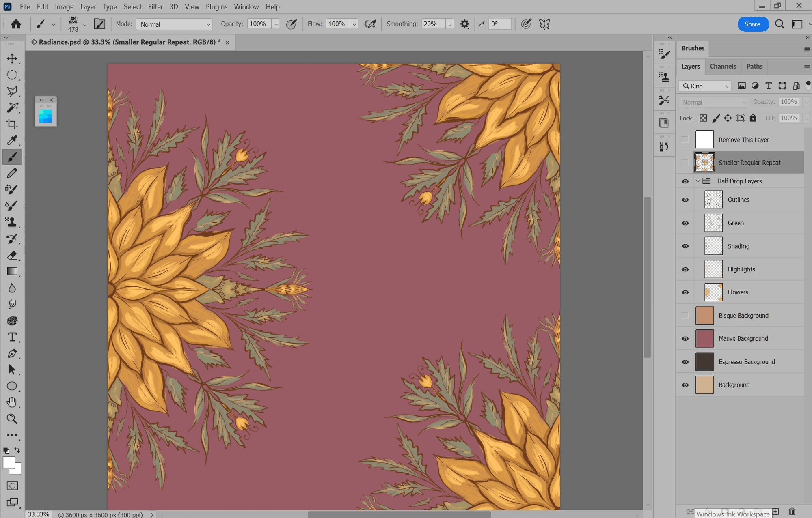
Task: Select the Crop tool
Action: 12,124
